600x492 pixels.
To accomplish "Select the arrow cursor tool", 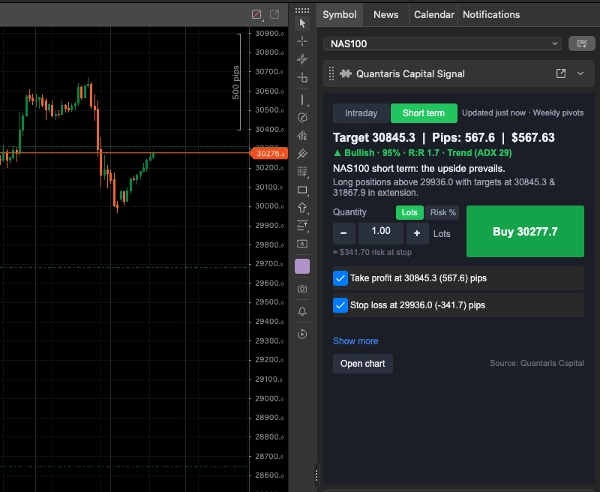I will [x=302, y=23].
